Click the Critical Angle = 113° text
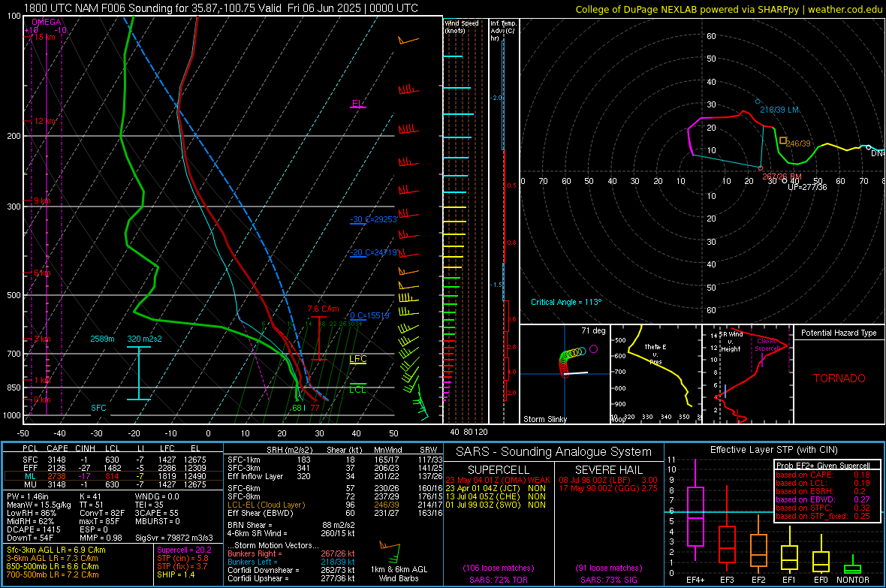 [x=566, y=302]
